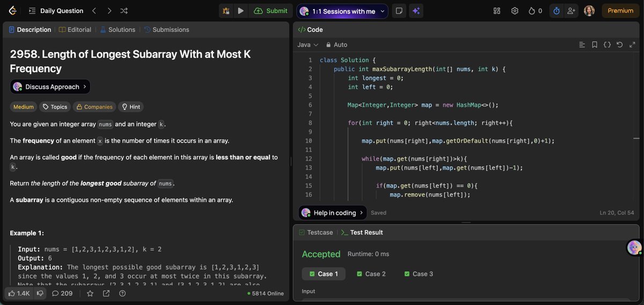Click the Accepted result text
The image size is (644, 305).
point(321,254)
